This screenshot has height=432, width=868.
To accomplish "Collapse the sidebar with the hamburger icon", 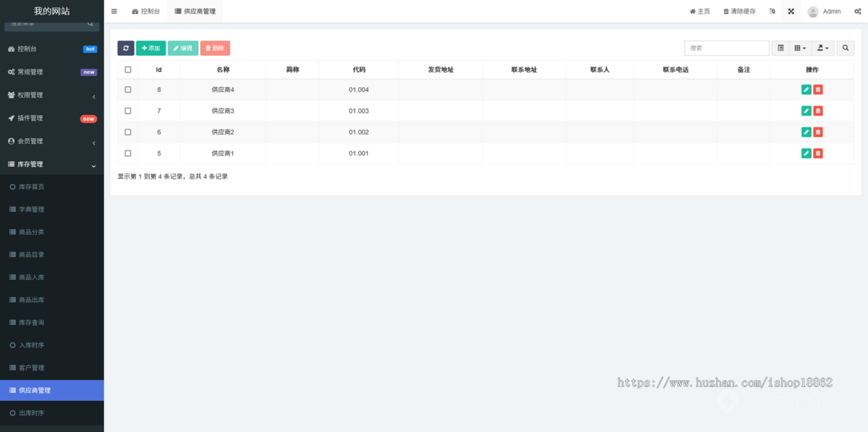I will [x=114, y=11].
